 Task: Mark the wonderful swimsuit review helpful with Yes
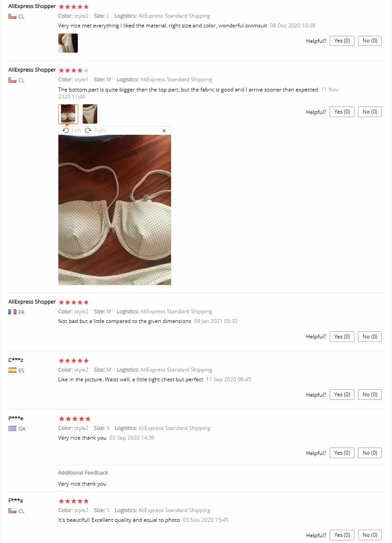tap(342, 41)
